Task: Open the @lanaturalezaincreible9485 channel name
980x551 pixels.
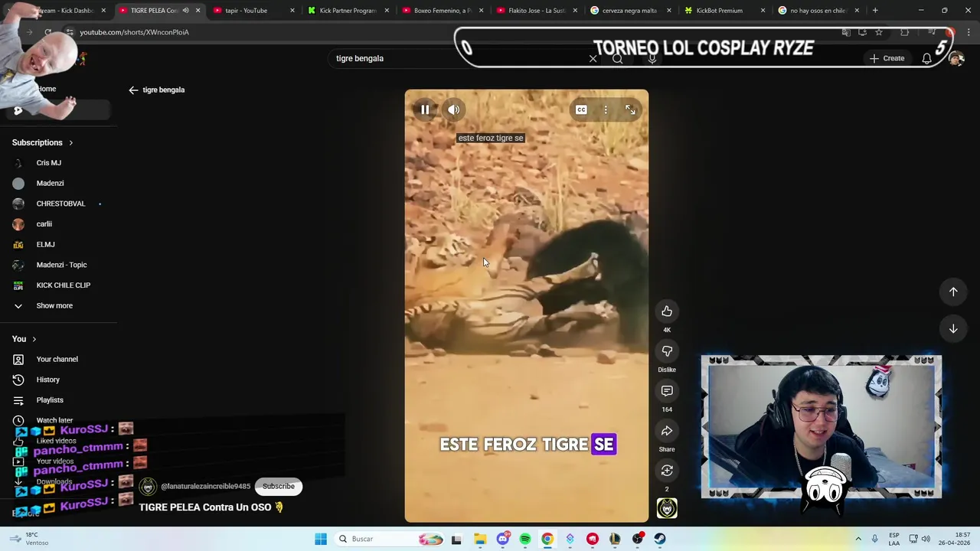Action: pos(205,487)
